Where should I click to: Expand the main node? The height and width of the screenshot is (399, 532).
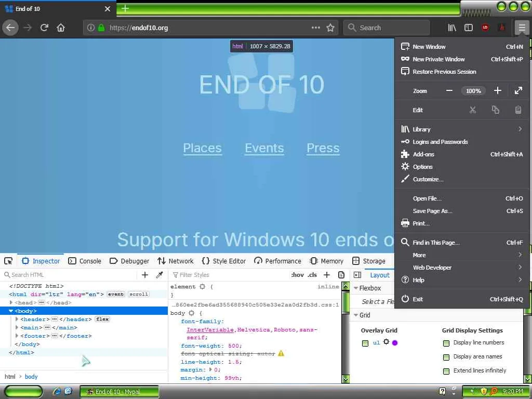pos(17,327)
